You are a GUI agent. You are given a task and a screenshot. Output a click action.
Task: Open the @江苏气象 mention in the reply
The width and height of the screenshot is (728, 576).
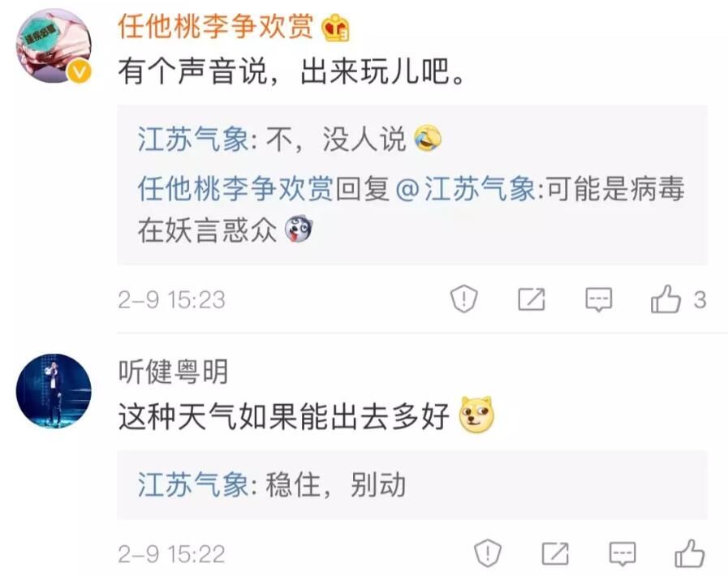(x=465, y=189)
